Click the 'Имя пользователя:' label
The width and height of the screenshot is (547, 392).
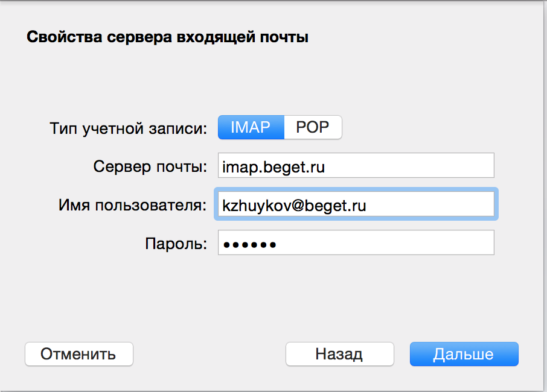[x=133, y=205]
